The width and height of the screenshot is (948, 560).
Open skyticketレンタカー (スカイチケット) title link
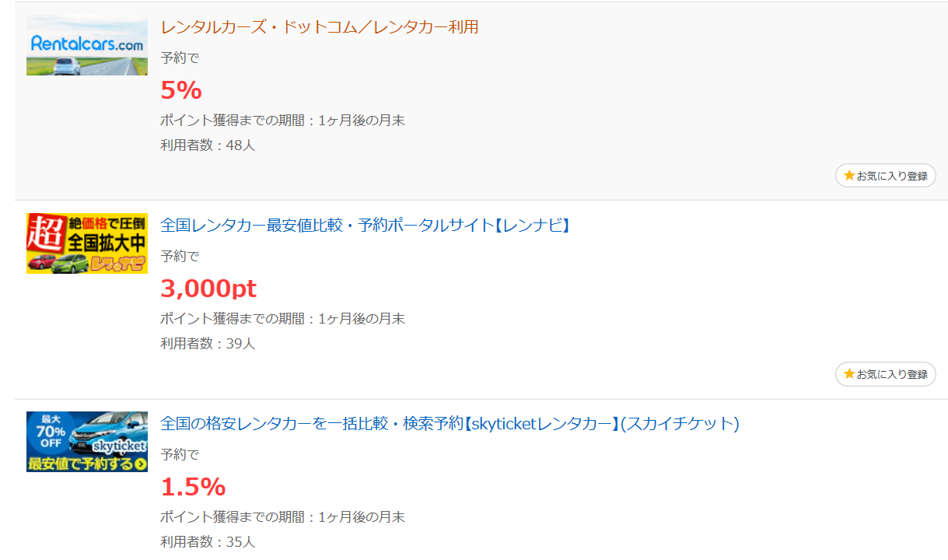450,424
